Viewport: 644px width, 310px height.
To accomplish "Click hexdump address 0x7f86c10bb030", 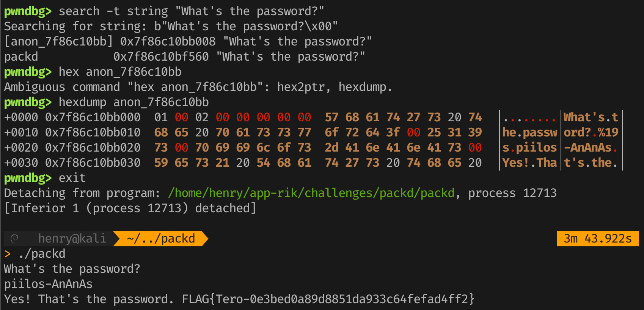I will [x=93, y=163].
